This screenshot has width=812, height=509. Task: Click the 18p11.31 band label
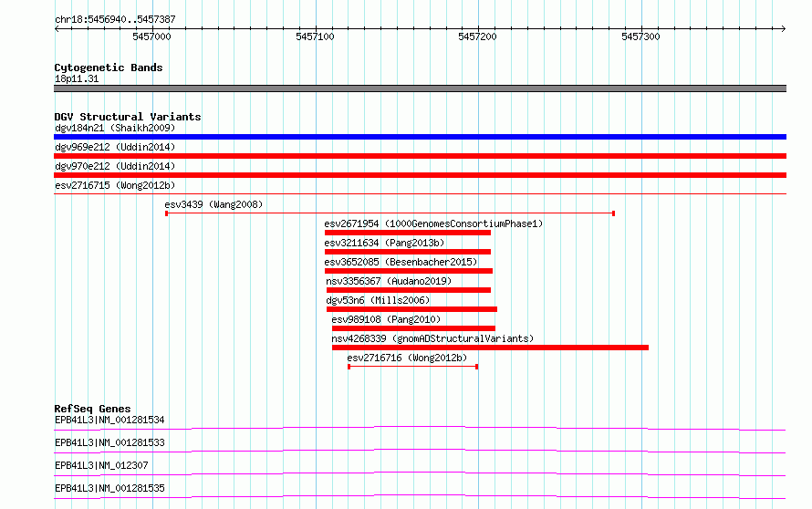click(x=77, y=78)
